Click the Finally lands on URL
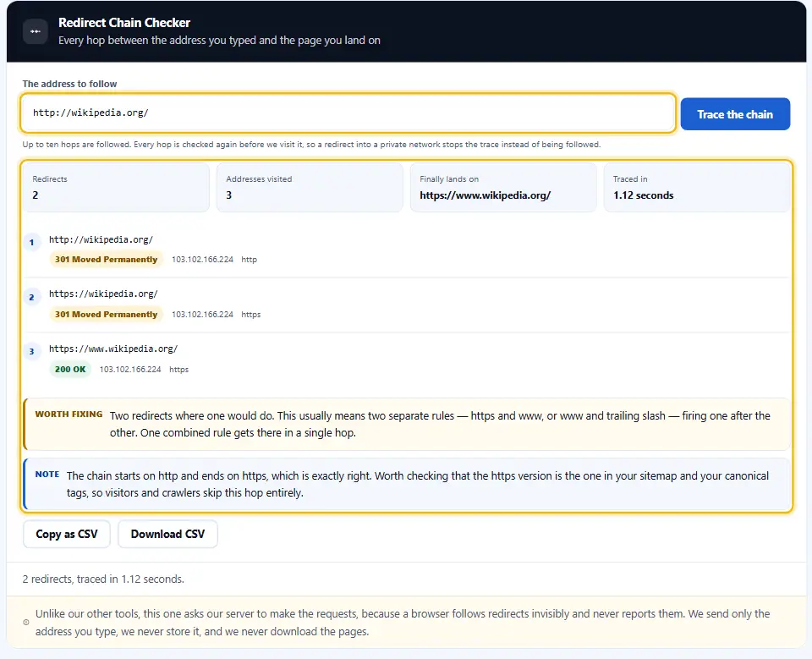 click(486, 195)
